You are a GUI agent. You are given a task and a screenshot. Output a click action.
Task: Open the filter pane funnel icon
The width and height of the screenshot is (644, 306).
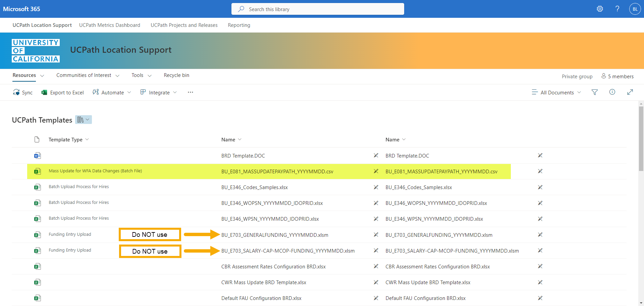(595, 92)
